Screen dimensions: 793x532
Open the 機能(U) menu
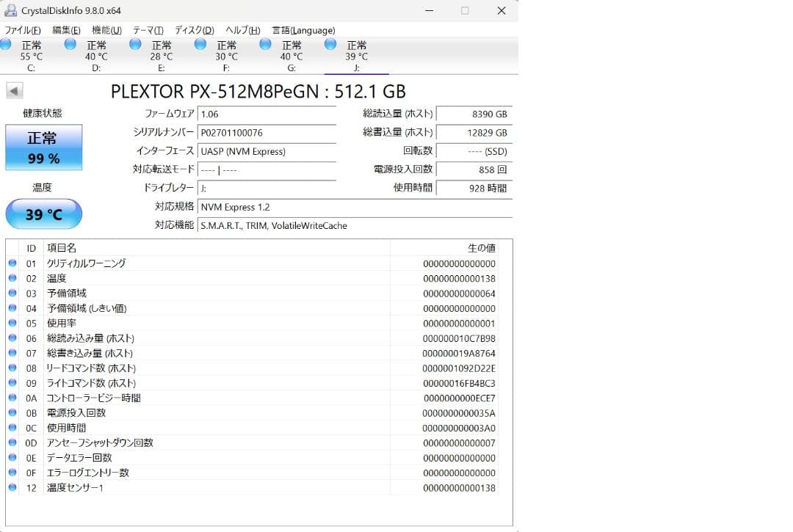coord(106,30)
